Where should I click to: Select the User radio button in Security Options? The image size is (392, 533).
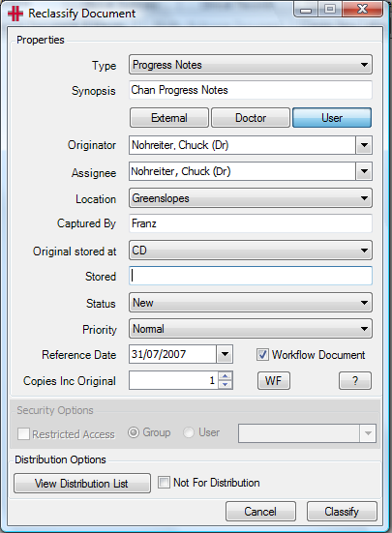(x=189, y=432)
